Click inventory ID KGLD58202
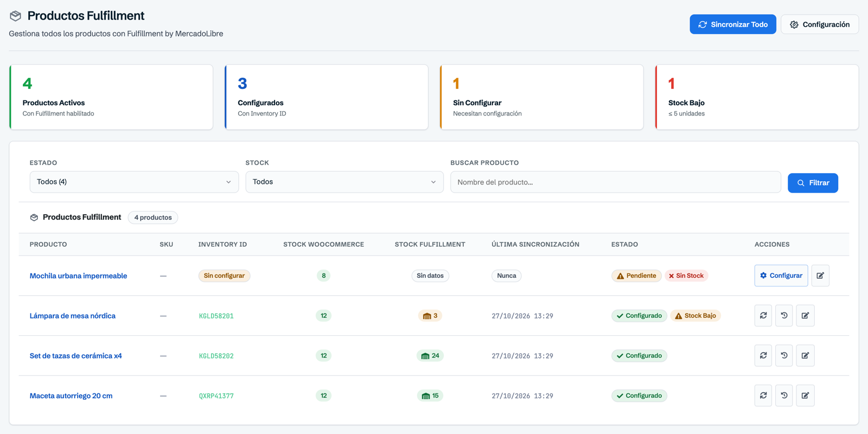 coord(216,356)
